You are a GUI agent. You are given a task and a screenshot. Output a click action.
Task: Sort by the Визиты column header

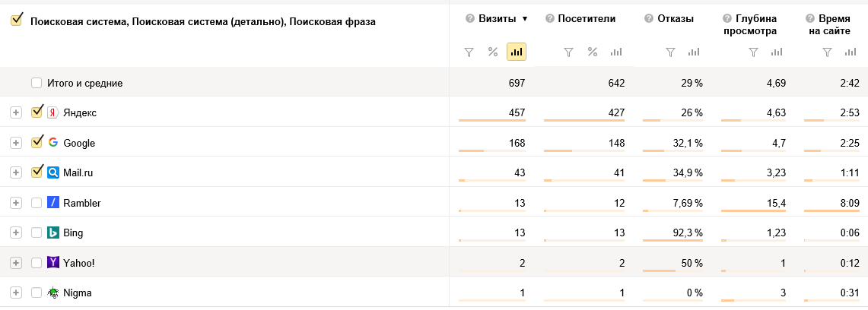(497, 19)
